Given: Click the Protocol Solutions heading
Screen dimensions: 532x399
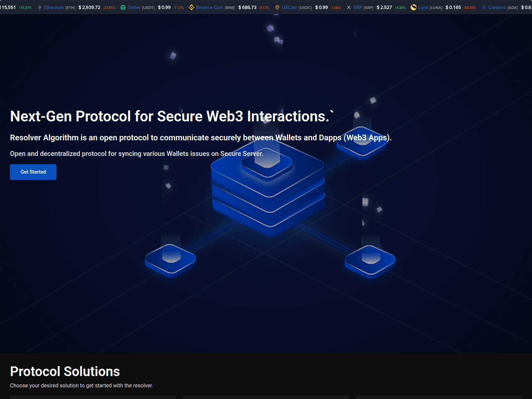Looking at the screenshot, I should pyautogui.click(x=65, y=371).
